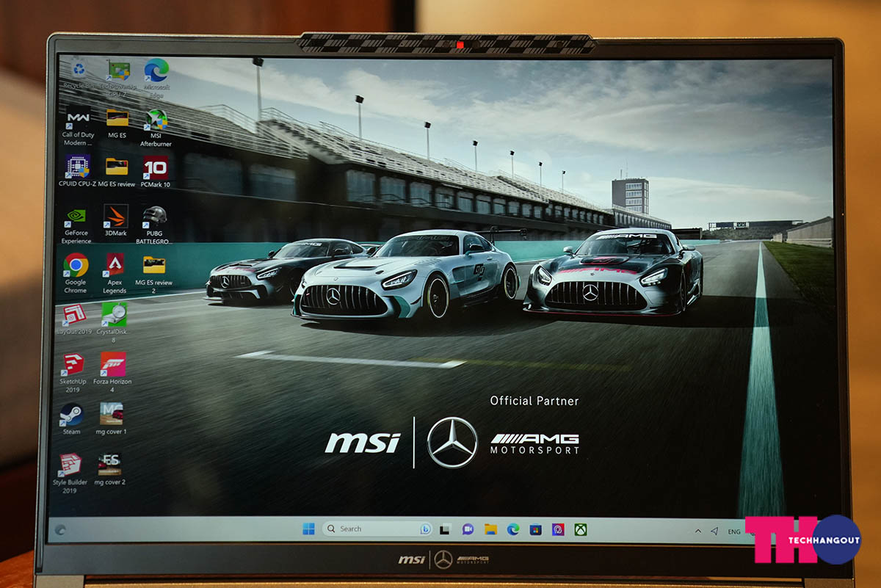
Task: Launch Forza Horizon 4 shortcut
Action: 112,373
